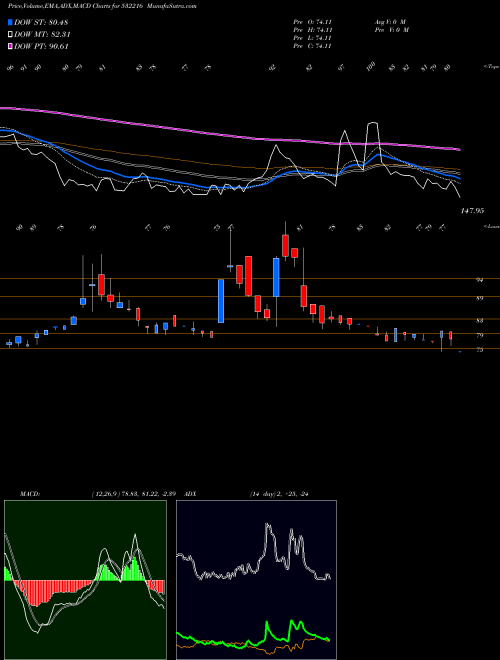Select the 'DOW ST: 80.48' legend text

(41, 22)
